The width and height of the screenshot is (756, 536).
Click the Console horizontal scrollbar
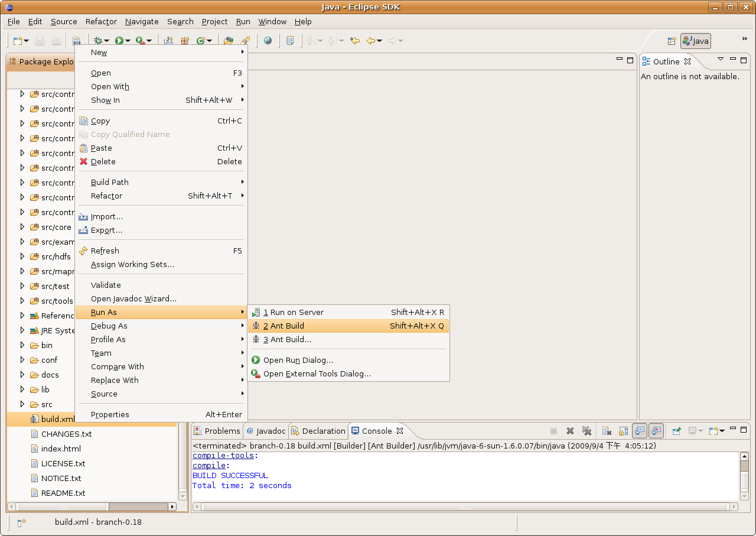(x=466, y=507)
